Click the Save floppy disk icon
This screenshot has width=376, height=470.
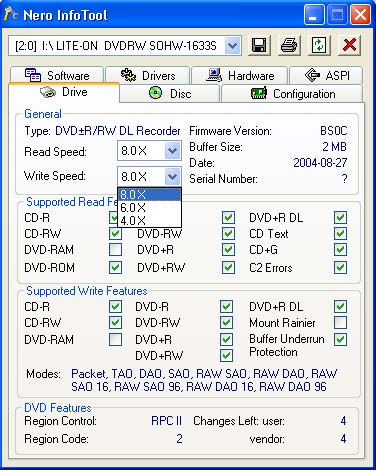[x=259, y=45]
